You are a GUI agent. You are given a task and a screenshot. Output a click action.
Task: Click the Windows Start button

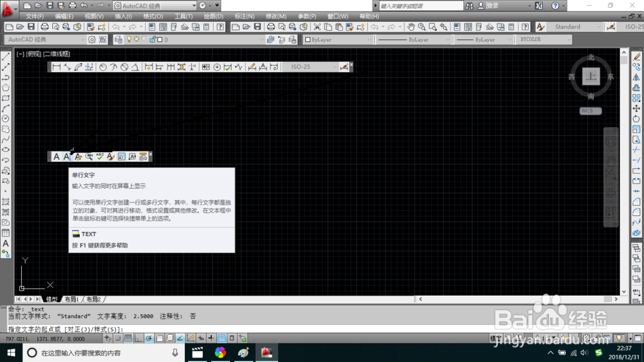click(x=11, y=352)
